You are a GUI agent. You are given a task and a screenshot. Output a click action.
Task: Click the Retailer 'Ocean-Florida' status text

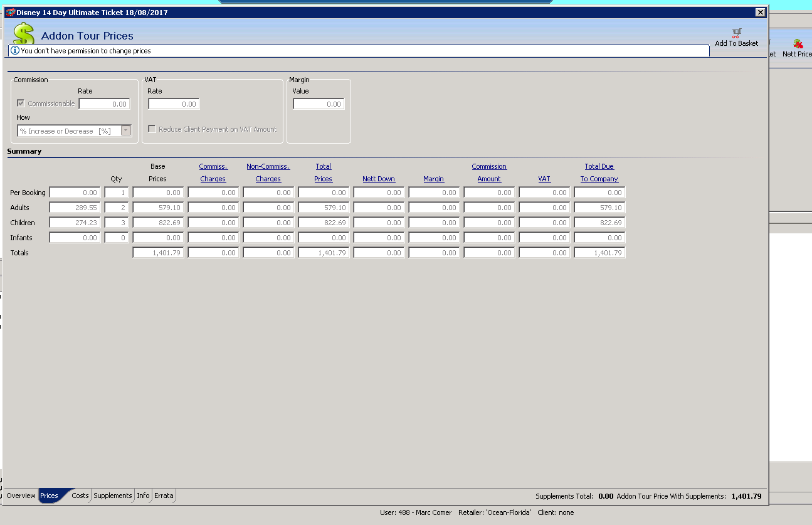[495, 512]
